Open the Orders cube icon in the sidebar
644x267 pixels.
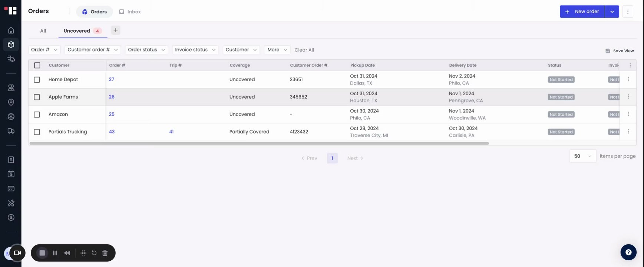(11, 44)
